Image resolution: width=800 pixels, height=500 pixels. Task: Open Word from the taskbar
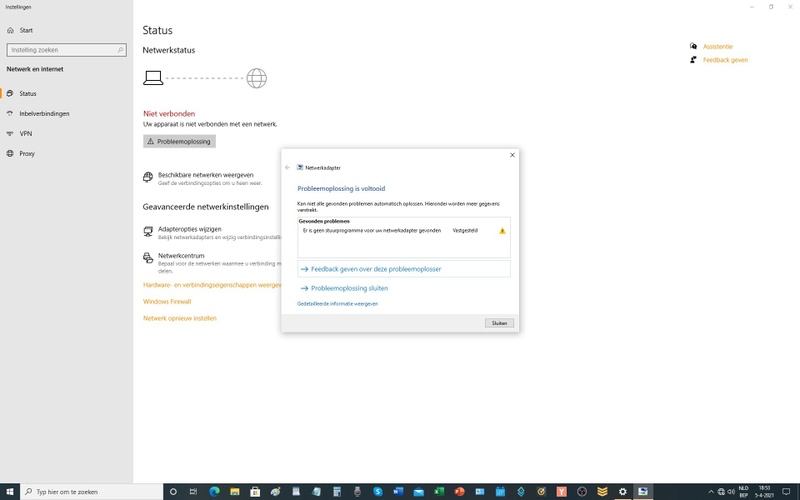click(x=398, y=492)
